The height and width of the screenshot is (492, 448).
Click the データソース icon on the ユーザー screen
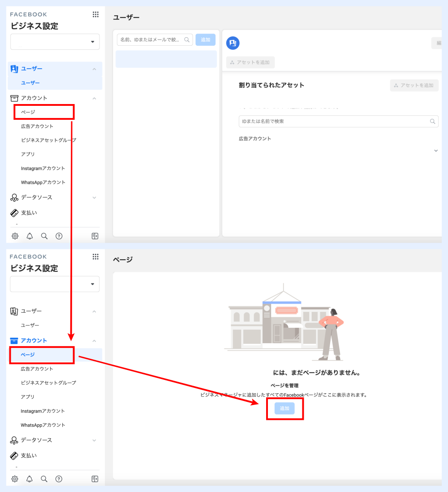point(14,198)
